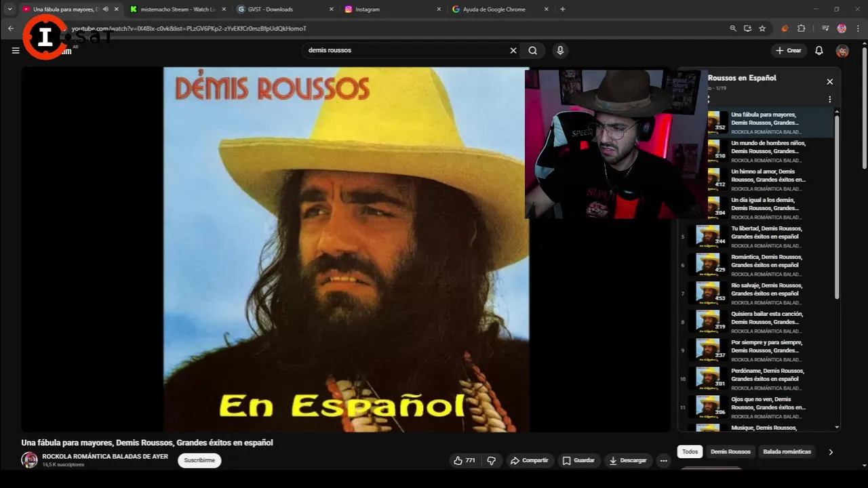This screenshot has width=868, height=488.
Task: Open more actions ellipsis beside Descargar
Action: (664, 460)
